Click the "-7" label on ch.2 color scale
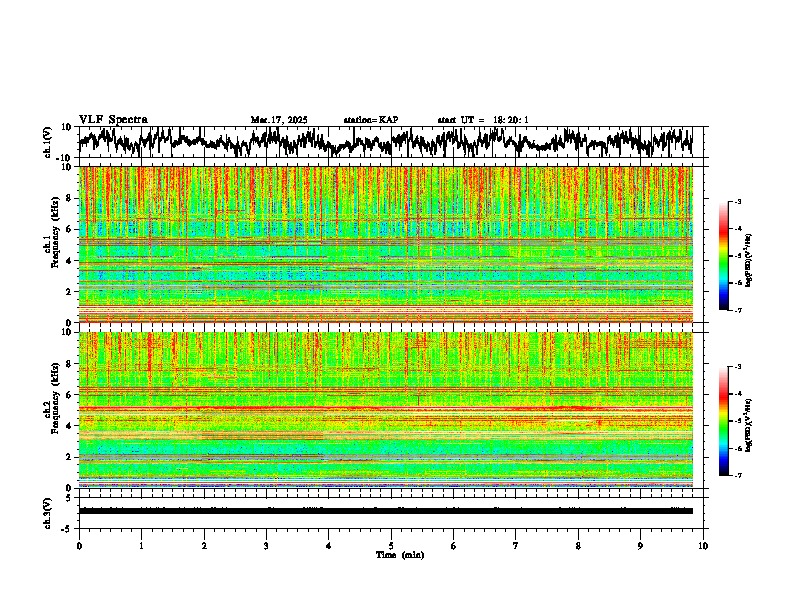Viewport: 792px width, 612px height. pyautogui.click(x=738, y=476)
